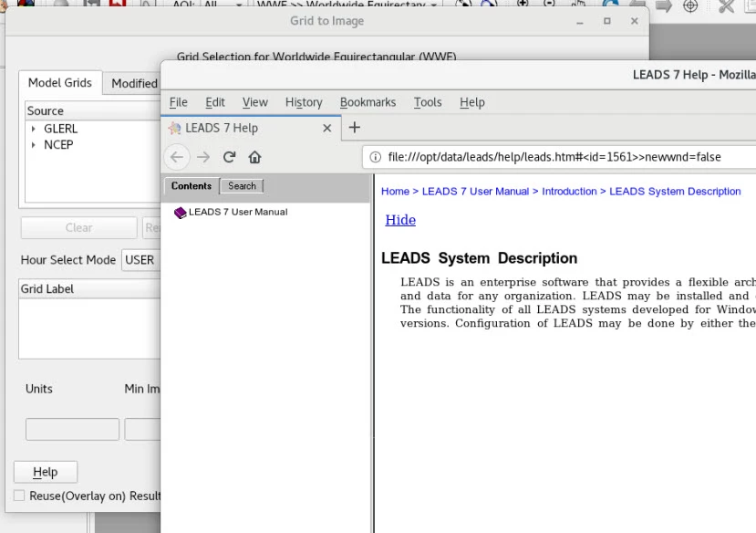Click the scissors icon in top toolbar
This screenshot has width=756, height=533.
click(725, 5)
